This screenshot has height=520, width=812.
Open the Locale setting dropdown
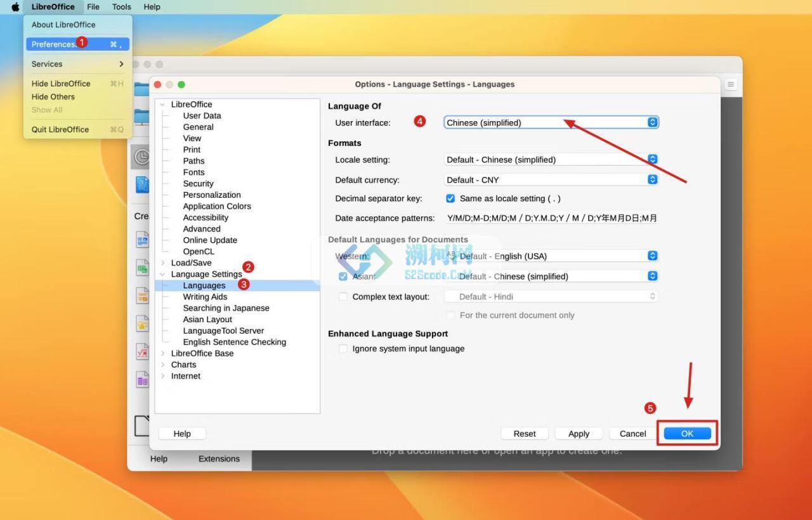(551, 160)
